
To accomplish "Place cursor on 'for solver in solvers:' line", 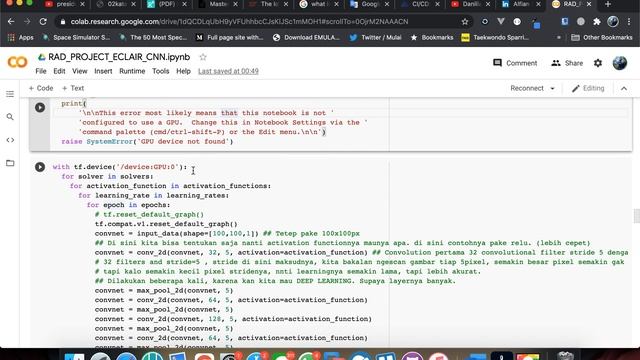I will pos(107,177).
